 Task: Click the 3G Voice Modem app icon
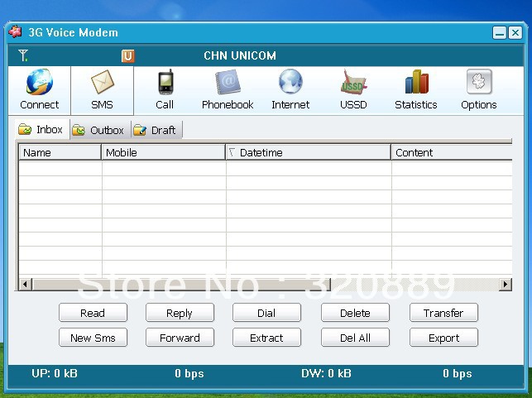click(x=15, y=32)
